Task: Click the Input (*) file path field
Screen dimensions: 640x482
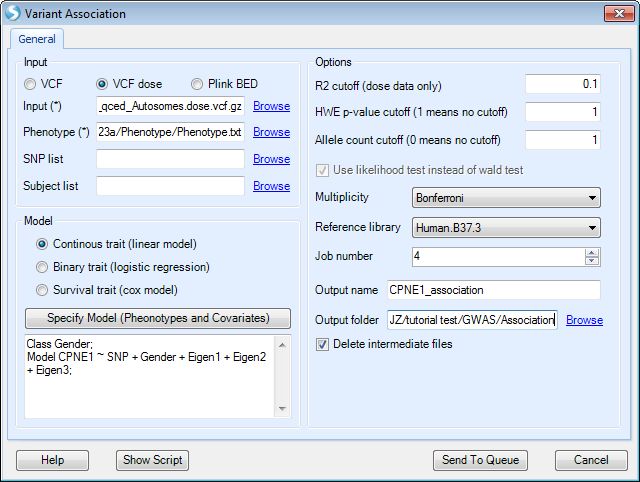Action: point(170,106)
